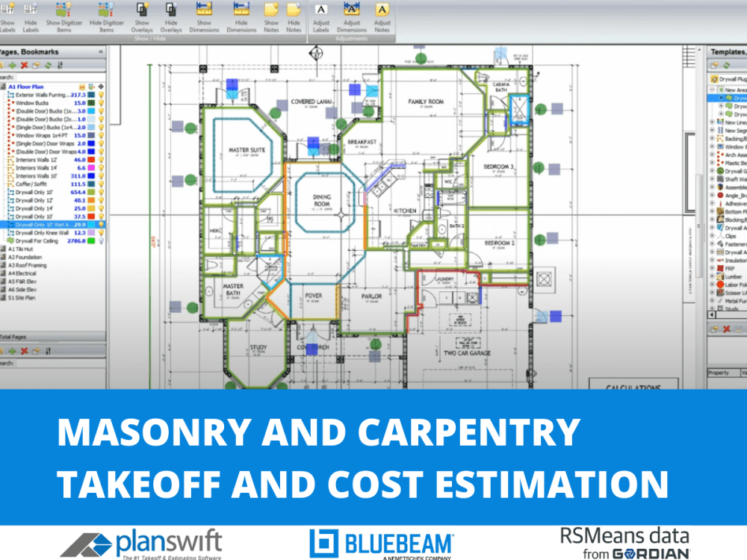Click the search field in Pages panel
This screenshot has width=747, height=560.
(x=60, y=77)
